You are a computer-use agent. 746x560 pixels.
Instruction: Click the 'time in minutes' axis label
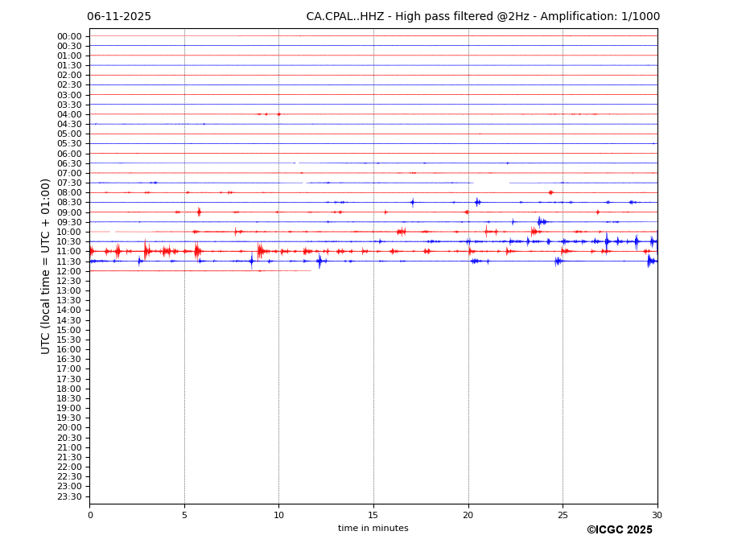click(x=373, y=529)
